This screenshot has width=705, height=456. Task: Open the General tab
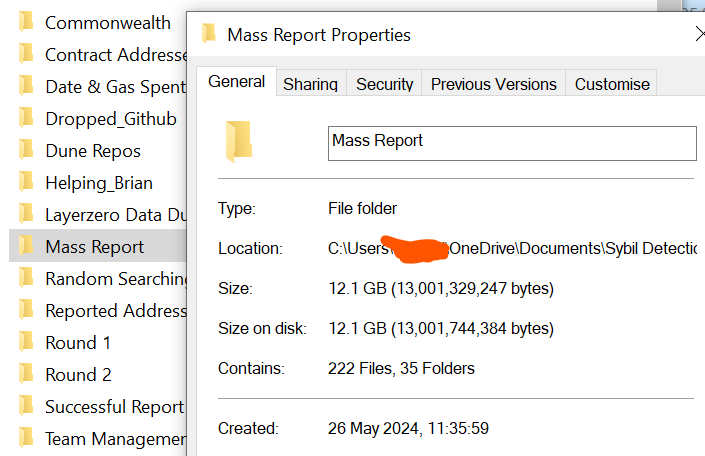point(236,82)
